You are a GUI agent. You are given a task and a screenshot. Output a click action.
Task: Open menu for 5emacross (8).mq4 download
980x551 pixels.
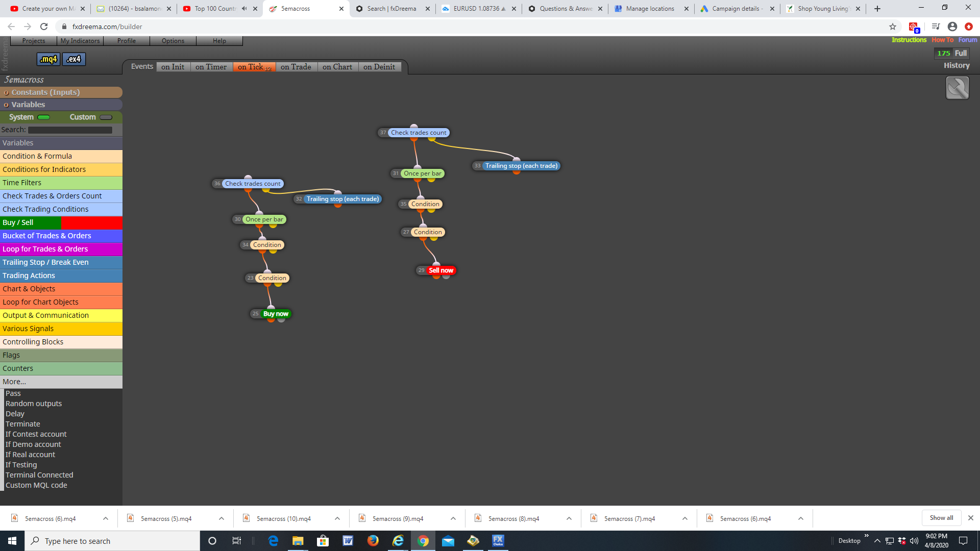(x=569, y=518)
